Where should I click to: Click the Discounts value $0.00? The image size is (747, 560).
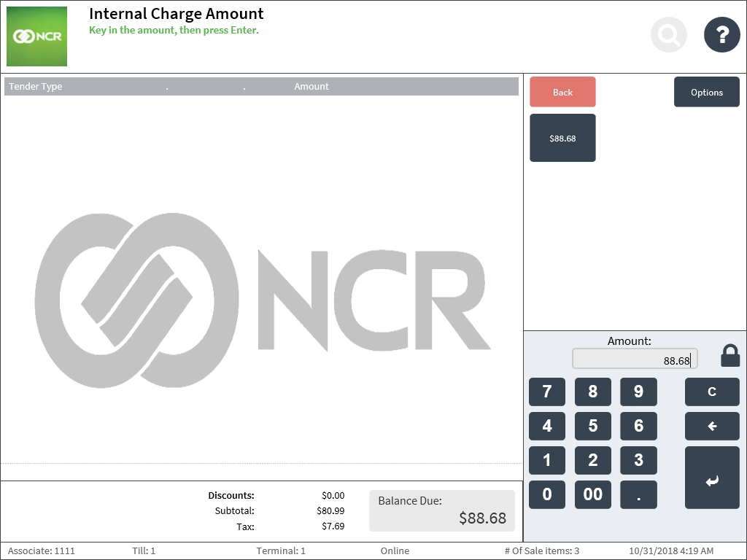(x=333, y=496)
